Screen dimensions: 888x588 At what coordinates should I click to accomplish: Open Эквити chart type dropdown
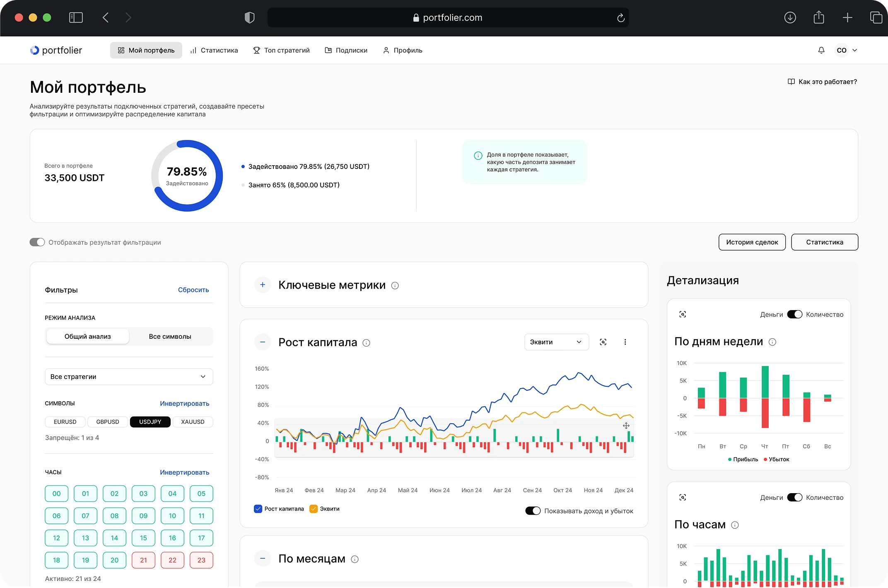[x=556, y=342]
